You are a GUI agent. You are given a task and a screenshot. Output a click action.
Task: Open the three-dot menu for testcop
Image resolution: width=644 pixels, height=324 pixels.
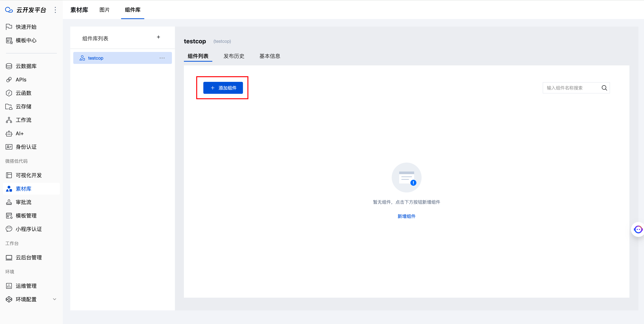pos(162,58)
